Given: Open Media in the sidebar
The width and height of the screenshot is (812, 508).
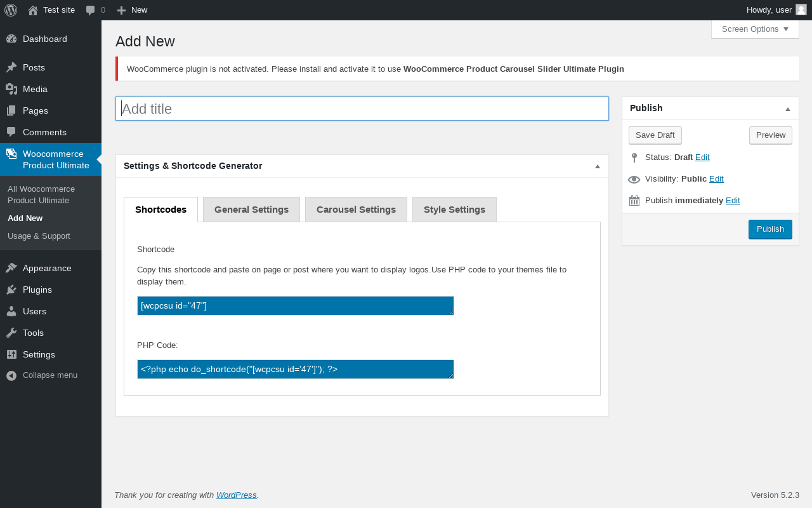Looking at the screenshot, I should tap(35, 89).
